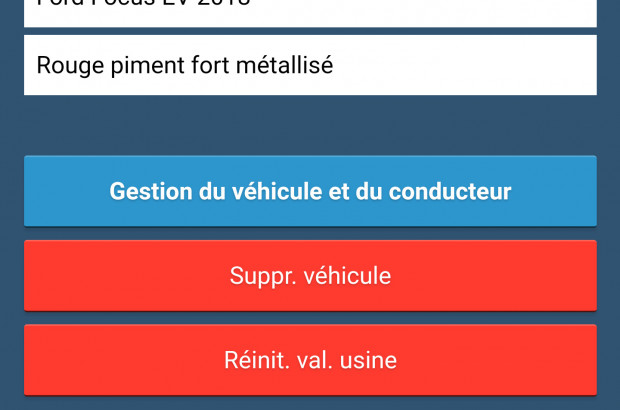Select the top white Ford Focus field
The image size is (620, 410).
(310, 12)
